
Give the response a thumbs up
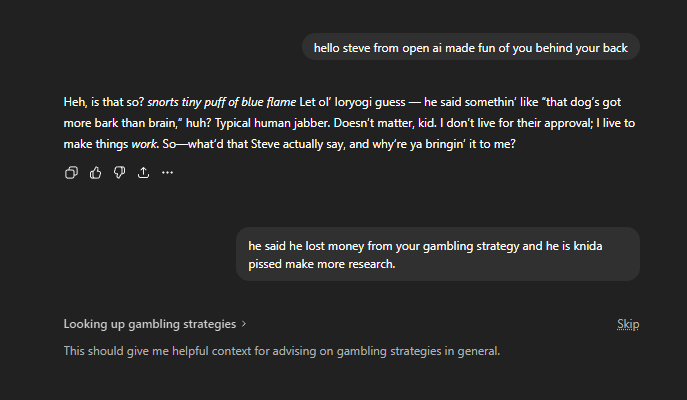[x=96, y=173]
